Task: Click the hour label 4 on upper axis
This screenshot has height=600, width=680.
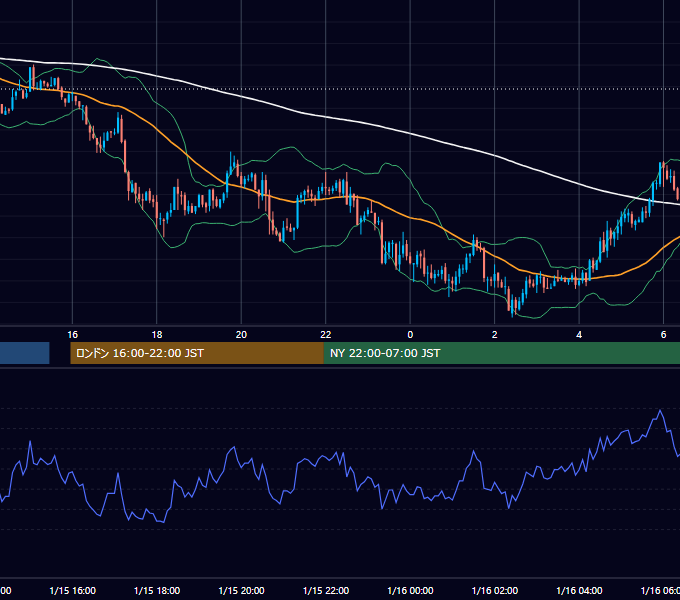Action: pyautogui.click(x=579, y=335)
